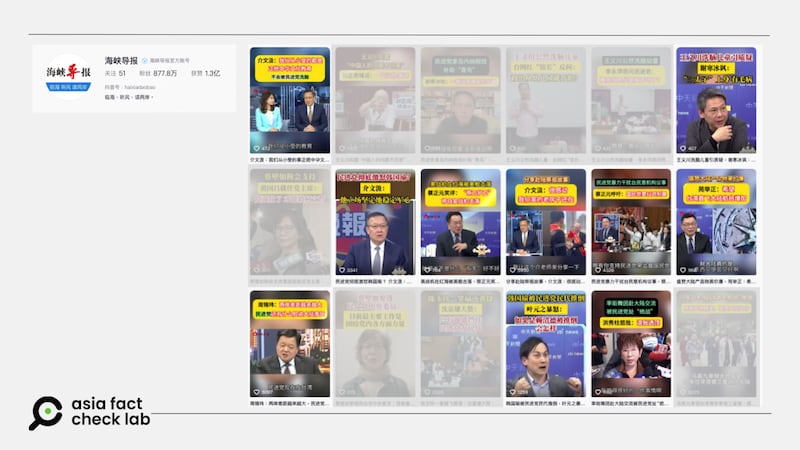Click the 海峡导报 profile avatar logo
Screen dimensions: 800x450
[69, 76]
